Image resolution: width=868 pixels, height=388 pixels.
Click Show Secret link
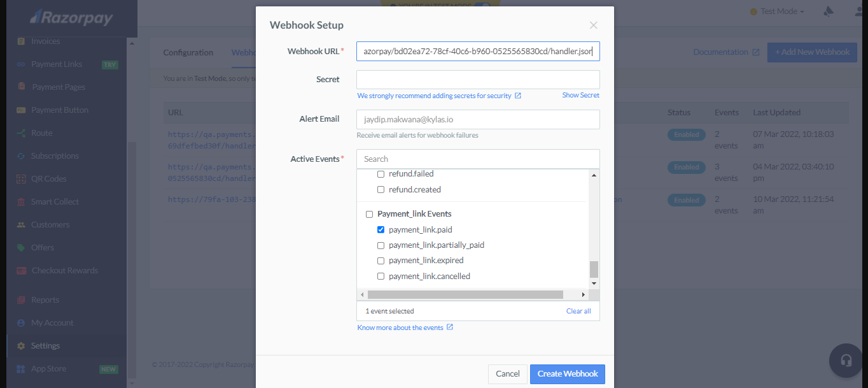tap(580, 96)
